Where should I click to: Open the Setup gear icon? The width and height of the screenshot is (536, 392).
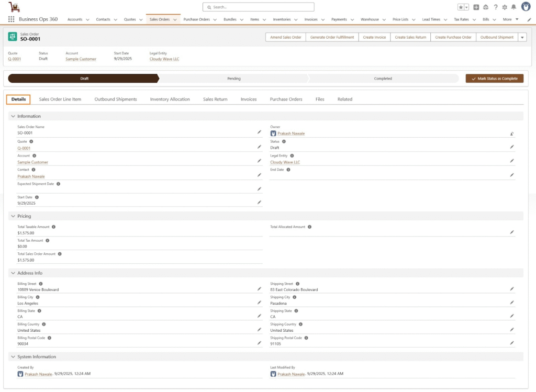pos(505,7)
